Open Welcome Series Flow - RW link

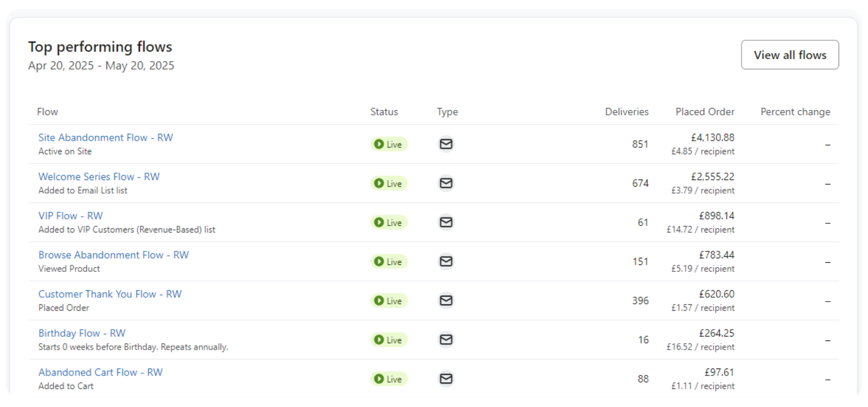pyautogui.click(x=99, y=177)
